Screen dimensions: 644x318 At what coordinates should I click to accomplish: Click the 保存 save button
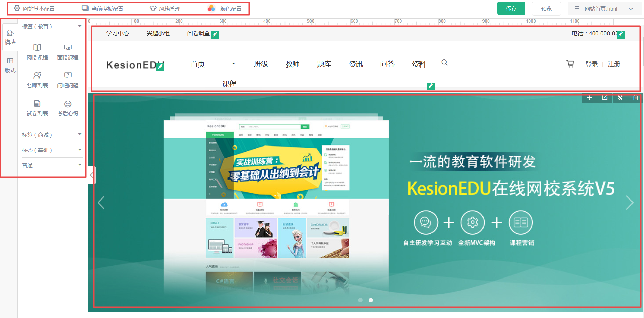511,8
